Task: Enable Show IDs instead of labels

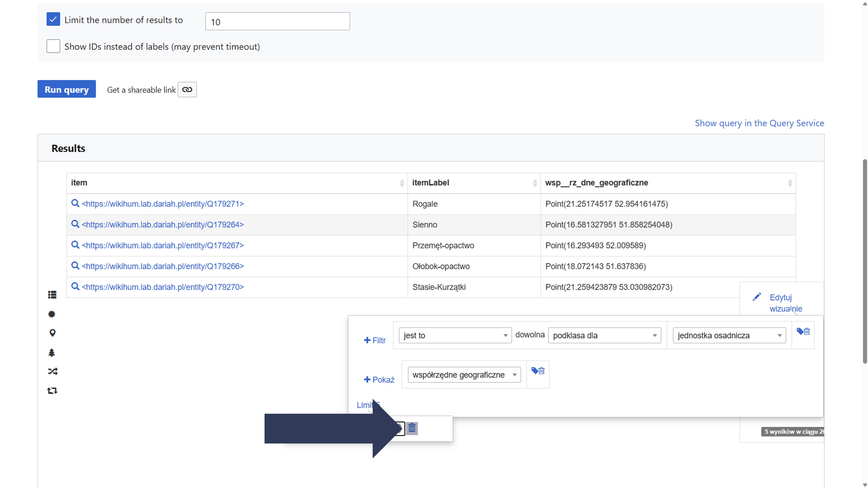Action: coord(53,46)
